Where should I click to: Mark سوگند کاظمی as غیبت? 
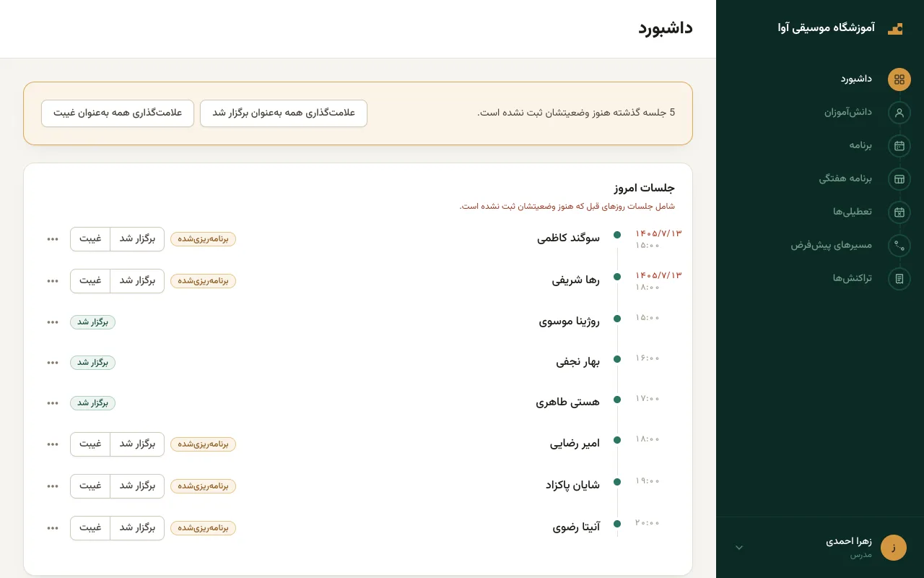[90, 239]
